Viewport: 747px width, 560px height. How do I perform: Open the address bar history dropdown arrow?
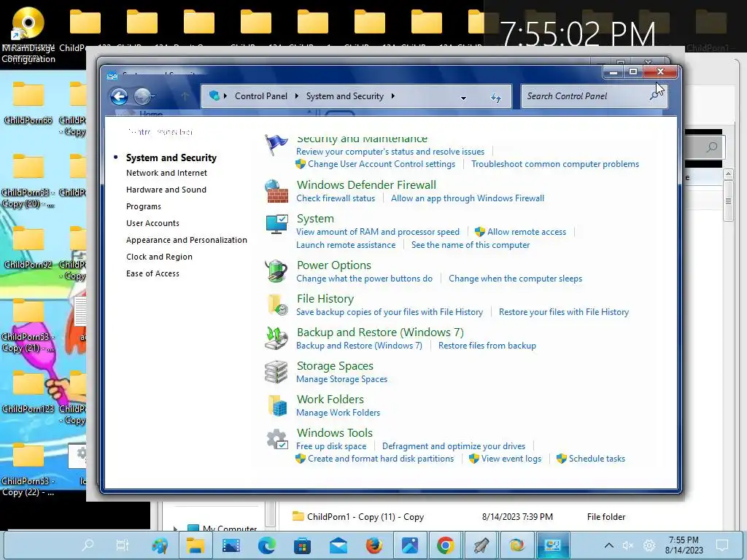tap(463, 98)
